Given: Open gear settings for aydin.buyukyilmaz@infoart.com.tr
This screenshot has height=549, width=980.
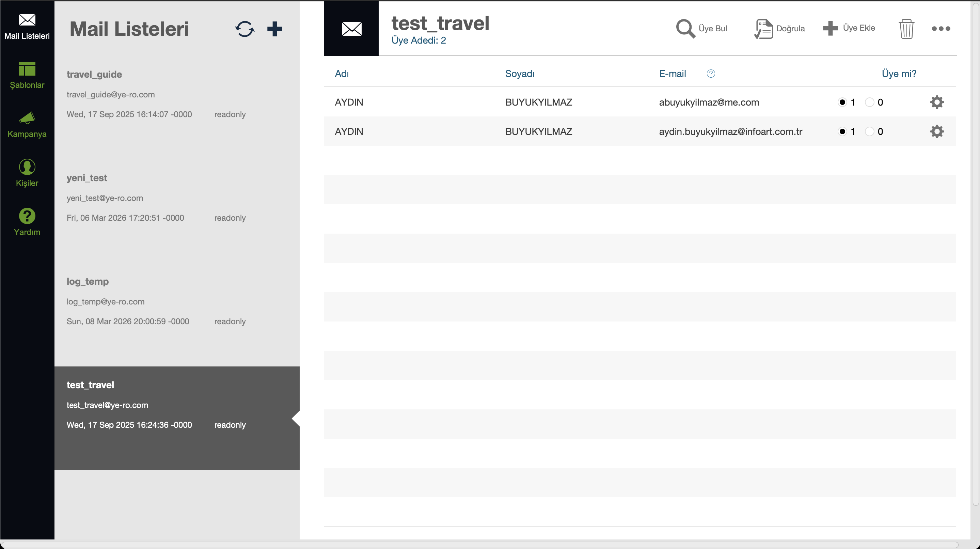Looking at the screenshot, I should tap(937, 131).
